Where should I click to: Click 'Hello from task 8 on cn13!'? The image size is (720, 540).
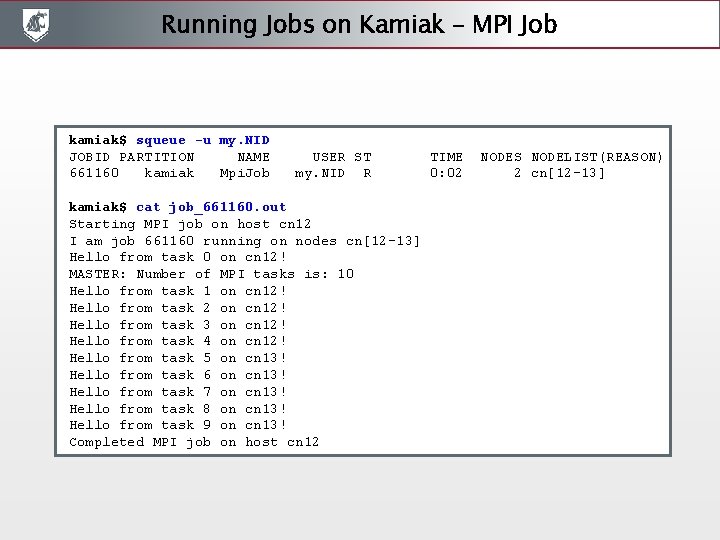tap(178, 409)
